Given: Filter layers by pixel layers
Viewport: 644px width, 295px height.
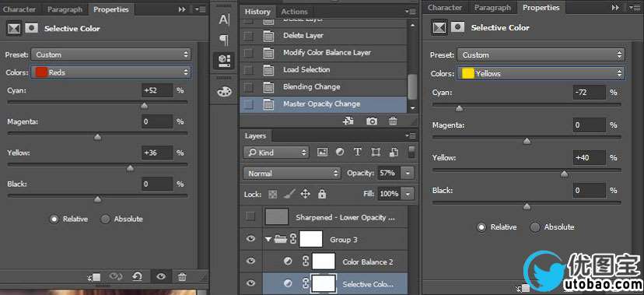Looking at the screenshot, I should [x=323, y=152].
